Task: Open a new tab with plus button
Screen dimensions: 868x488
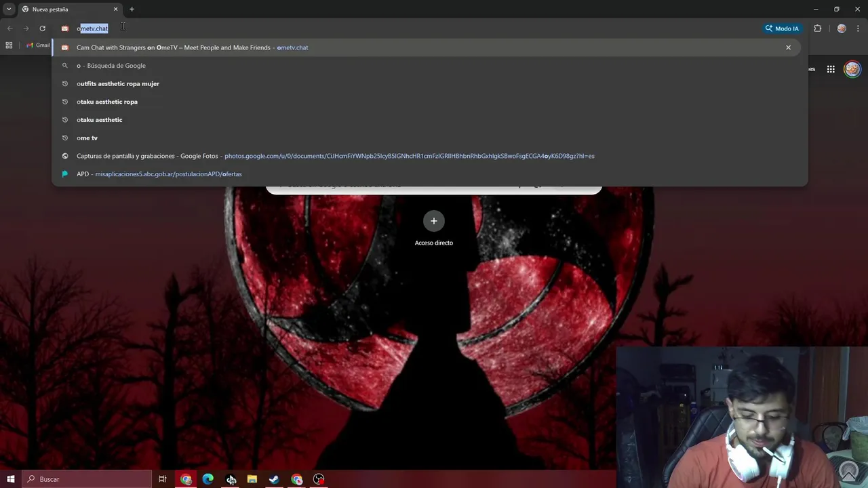Action: [x=132, y=9]
